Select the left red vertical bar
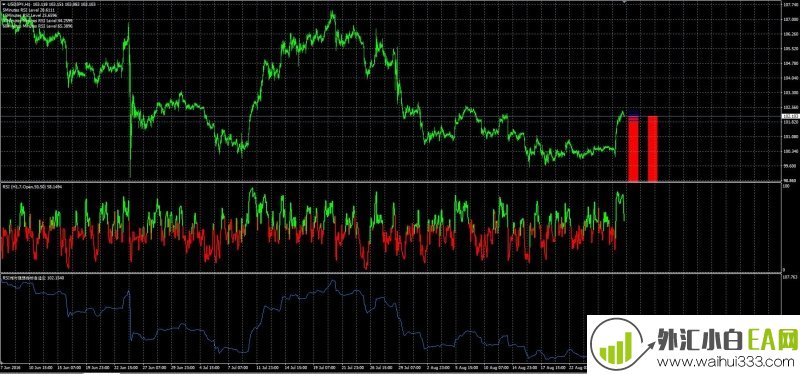800x374 pixels. tap(633, 148)
